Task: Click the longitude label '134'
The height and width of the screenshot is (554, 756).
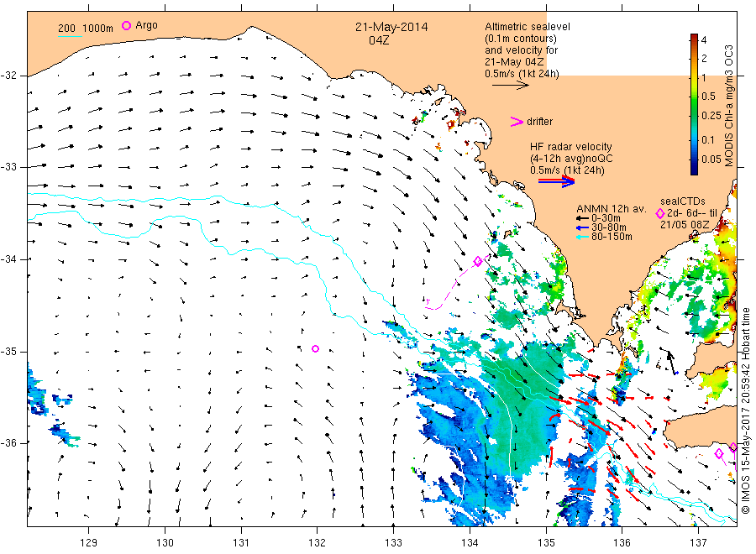Action: click(470, 543)
